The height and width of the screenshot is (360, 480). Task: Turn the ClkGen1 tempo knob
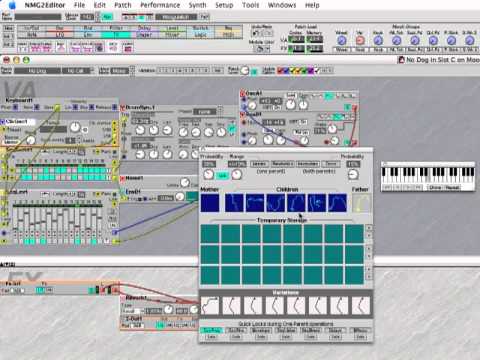point(75,127)
